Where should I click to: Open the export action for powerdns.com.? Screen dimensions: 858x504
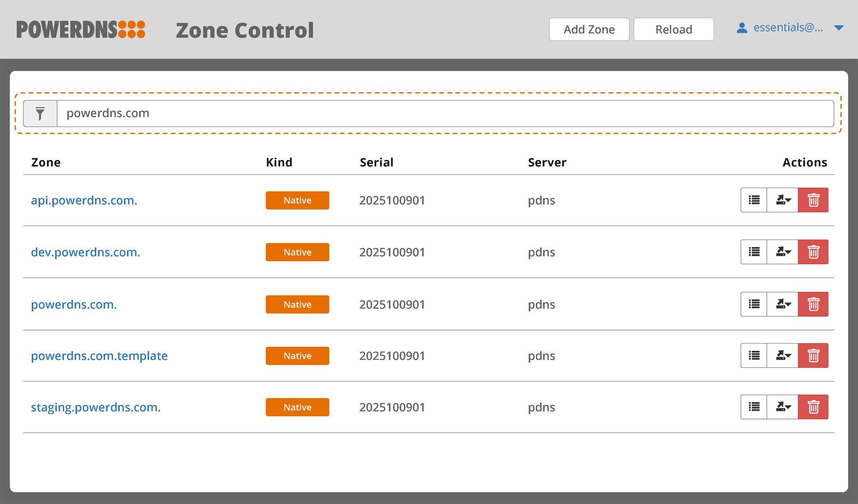click(x=782, y=304)
